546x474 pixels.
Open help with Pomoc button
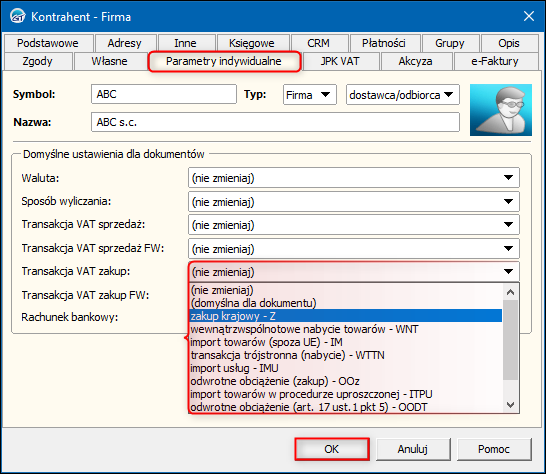[x=494, y=449]
